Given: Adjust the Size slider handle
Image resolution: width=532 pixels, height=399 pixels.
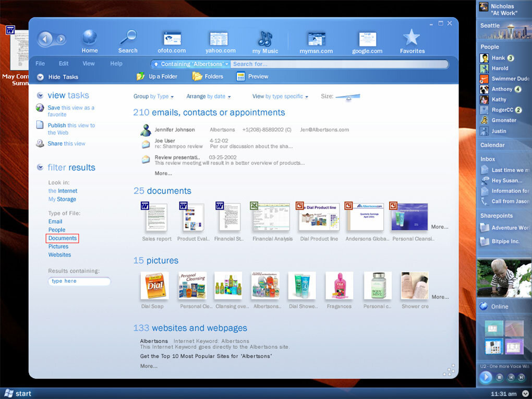Looking at the screenshot, I should (348, 99).
